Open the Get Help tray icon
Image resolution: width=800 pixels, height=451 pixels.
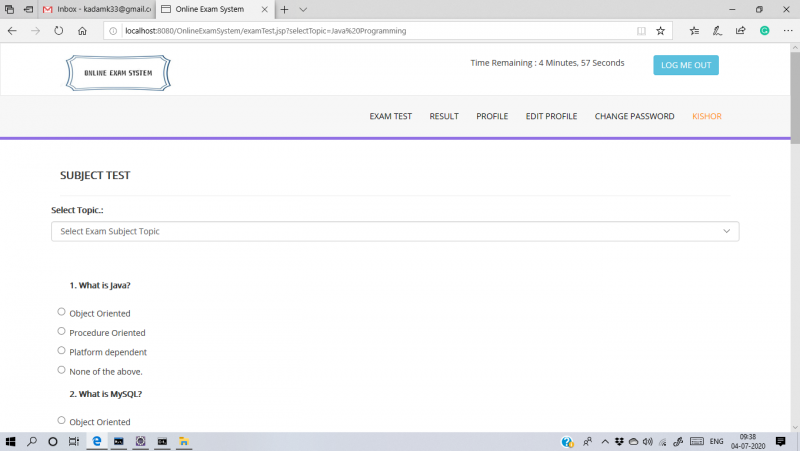coord(567,442)
